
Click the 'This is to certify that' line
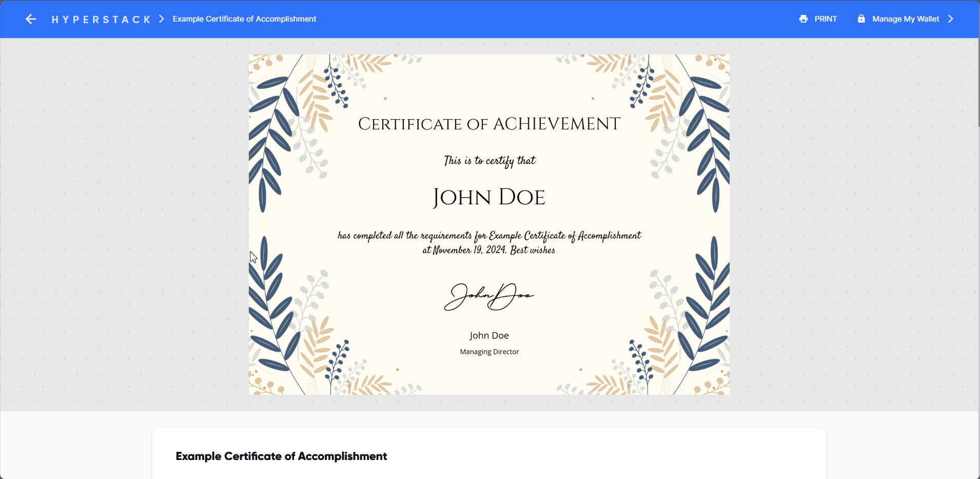tap(489, 161)
